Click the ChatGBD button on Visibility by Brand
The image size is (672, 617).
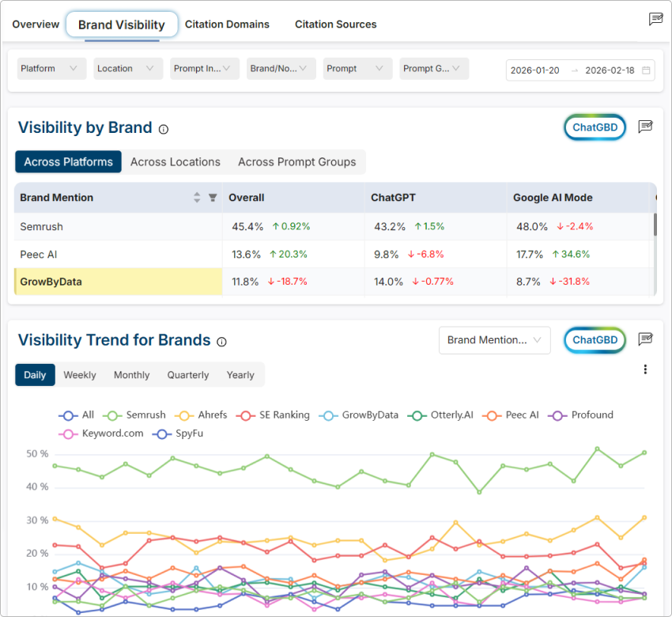[x=595, y=127]
